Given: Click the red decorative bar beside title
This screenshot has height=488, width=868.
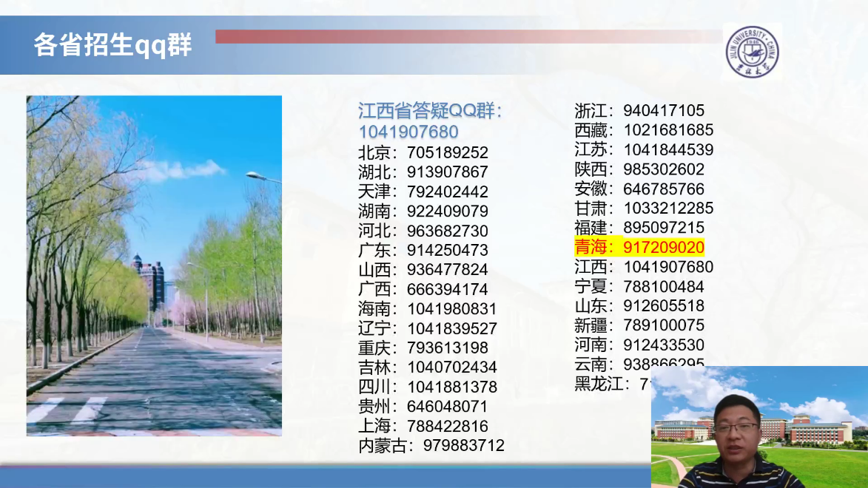Looking at the screenshot, I should click(x=466, y=36).
